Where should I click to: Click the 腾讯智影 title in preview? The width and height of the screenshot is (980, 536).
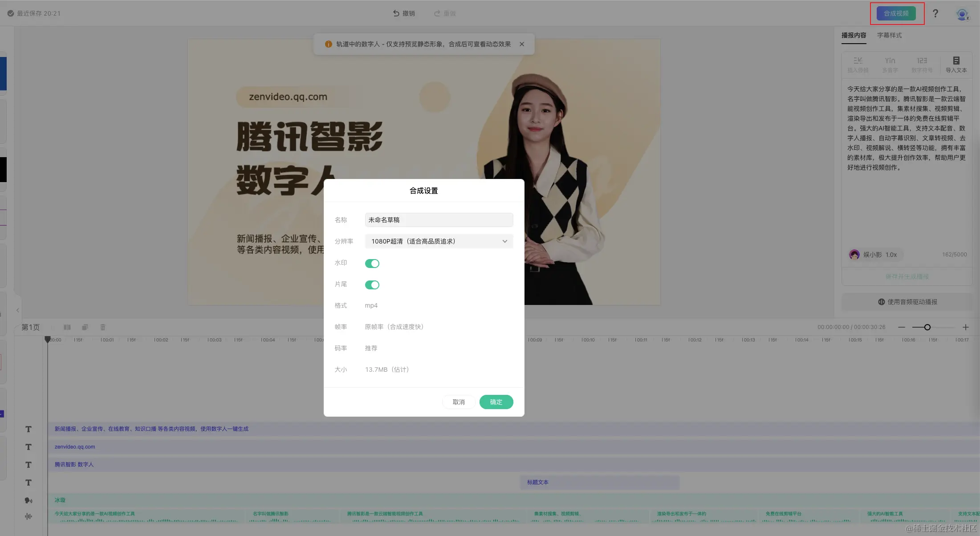tap(309, 136)
